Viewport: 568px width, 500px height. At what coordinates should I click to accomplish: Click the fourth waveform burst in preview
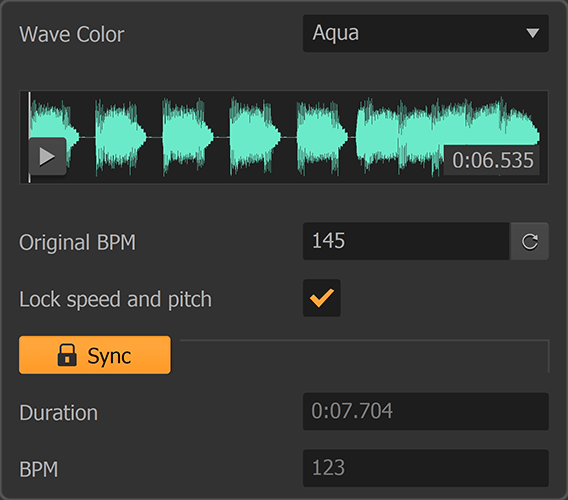pos(255,137)
